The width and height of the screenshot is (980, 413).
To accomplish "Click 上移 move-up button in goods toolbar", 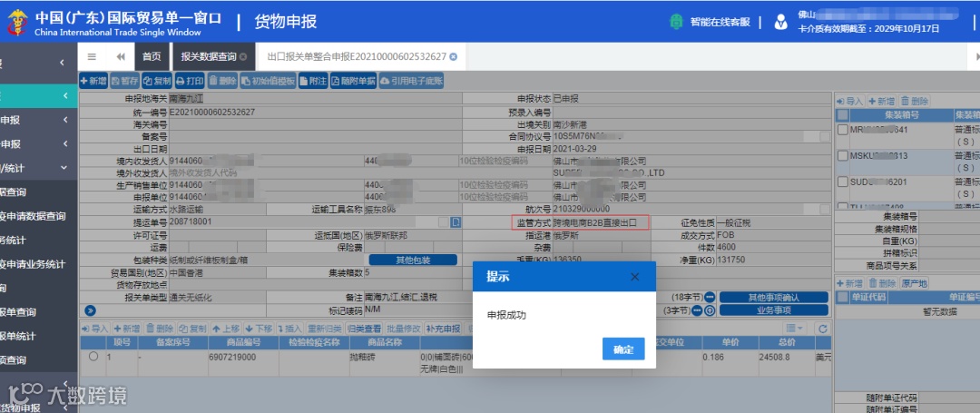I will (226, 329).
